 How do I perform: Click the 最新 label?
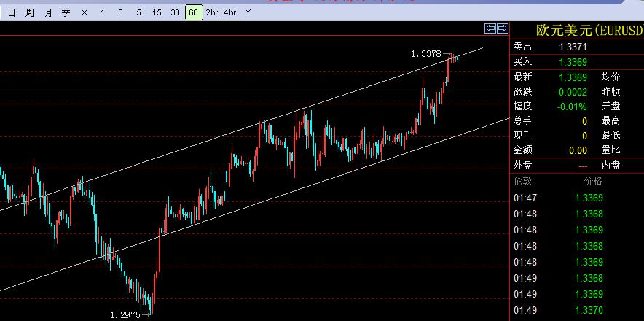[522, 77]
